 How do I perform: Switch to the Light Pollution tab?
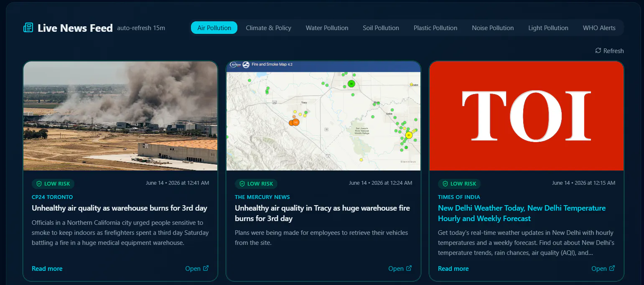coord(548,28)
